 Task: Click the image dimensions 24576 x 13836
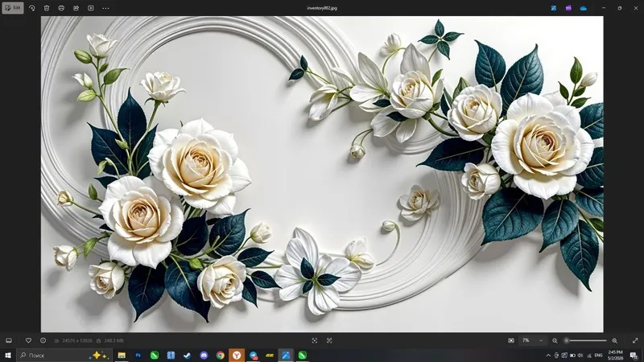[76, 340]
